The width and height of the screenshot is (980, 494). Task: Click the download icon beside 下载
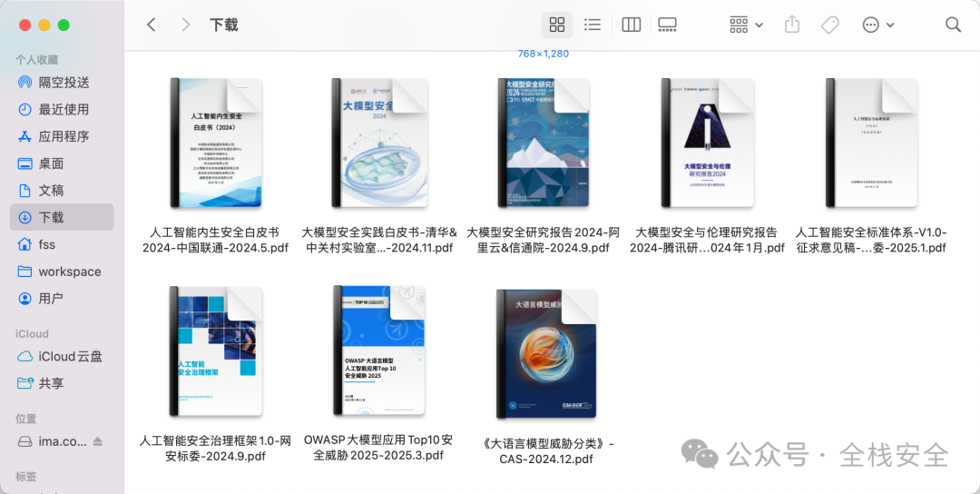[24, 217]
